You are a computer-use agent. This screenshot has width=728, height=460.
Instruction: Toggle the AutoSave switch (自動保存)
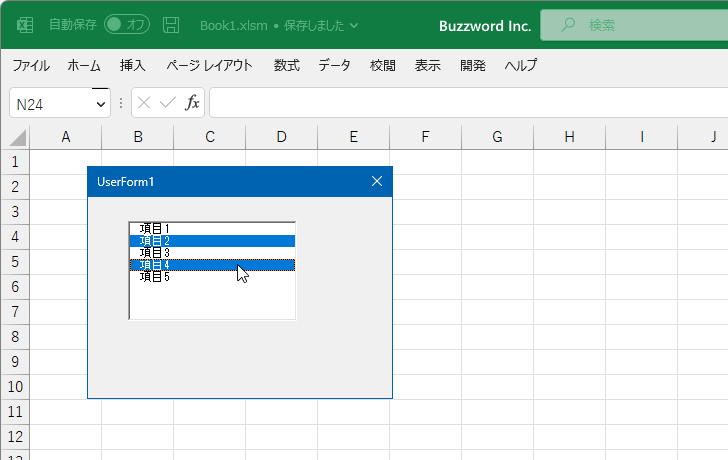pyautogui.click(x=127, y=25)
